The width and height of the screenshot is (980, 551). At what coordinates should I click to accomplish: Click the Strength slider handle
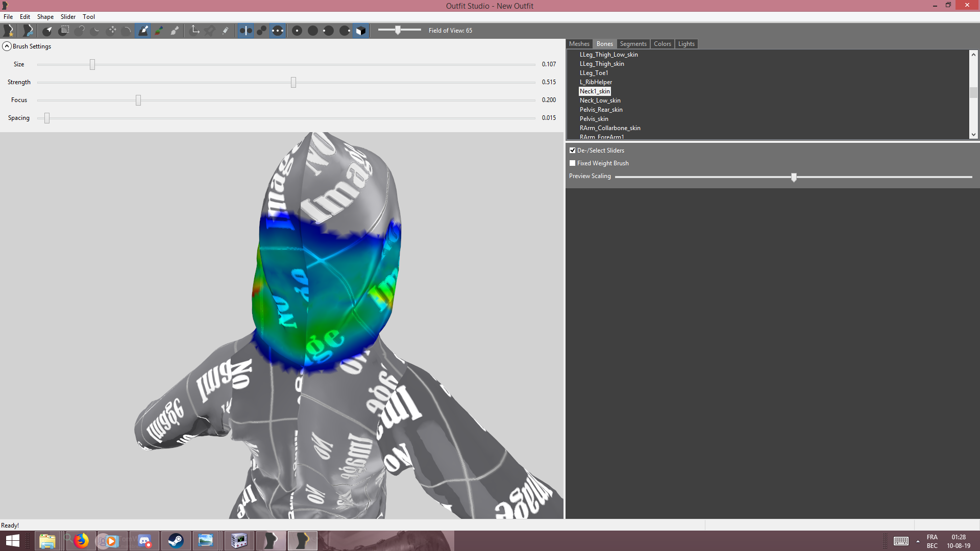pyautogui.click(x=293, y=82)
